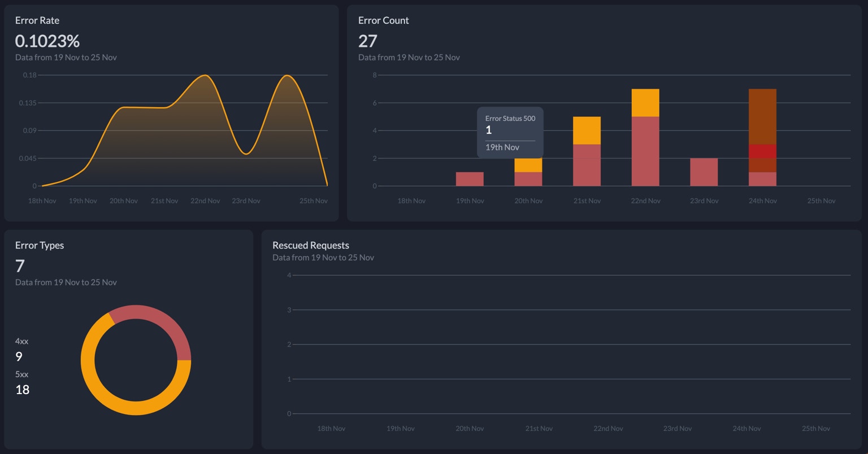
Task: Click the Error Count panel title
Action: (x=383, y=20)
